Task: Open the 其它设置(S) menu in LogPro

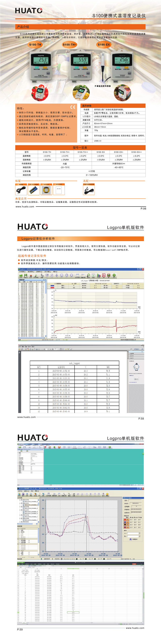Action: [x=48, y=271]
